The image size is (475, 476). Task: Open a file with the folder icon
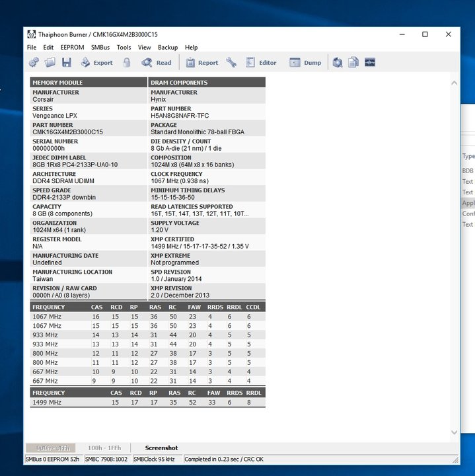[50, 63]
